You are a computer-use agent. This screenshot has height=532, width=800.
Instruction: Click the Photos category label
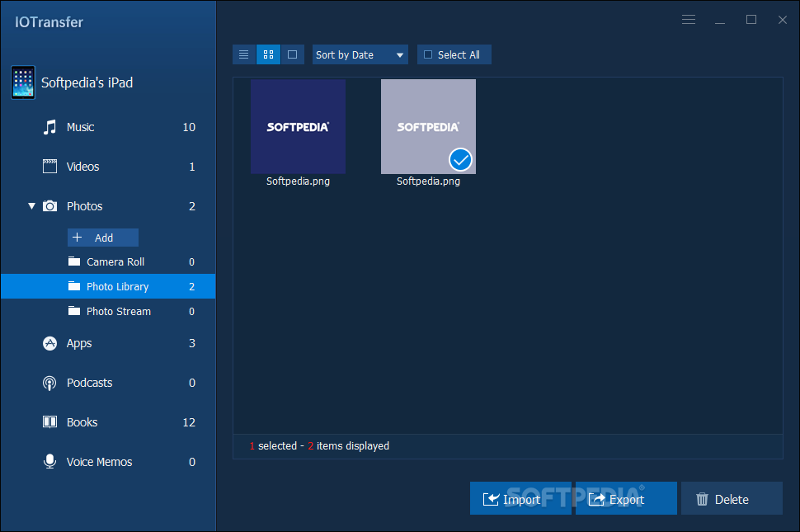85,206
